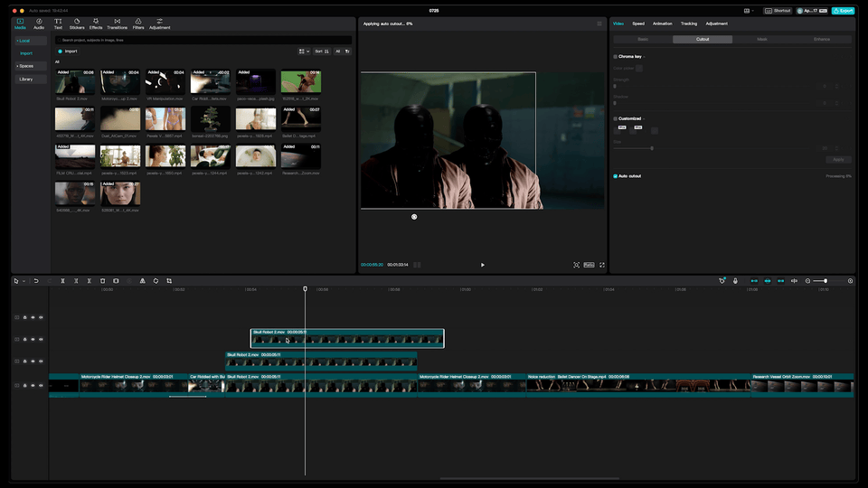
Task: Click the crop icon in timeline toolbar
Action: pos(169,281)
